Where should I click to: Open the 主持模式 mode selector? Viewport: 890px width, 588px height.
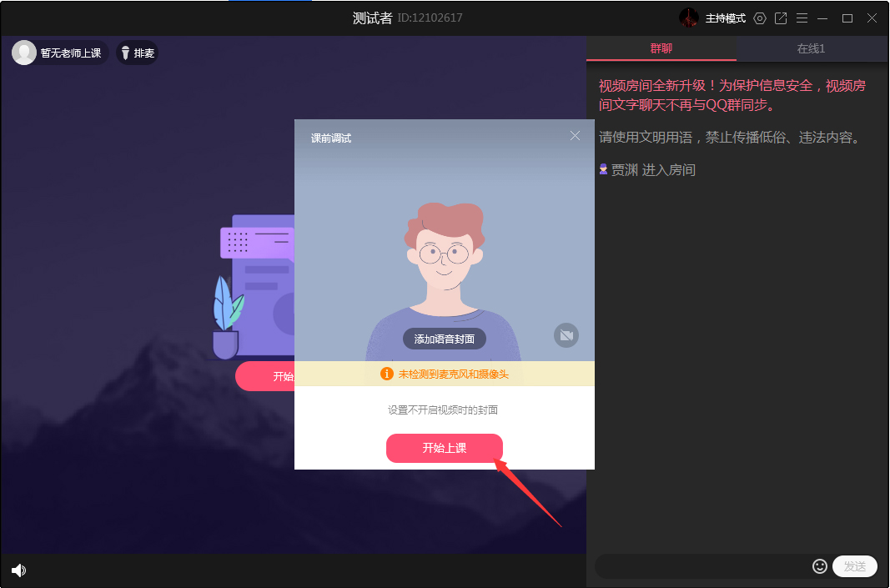coord(727,18)
